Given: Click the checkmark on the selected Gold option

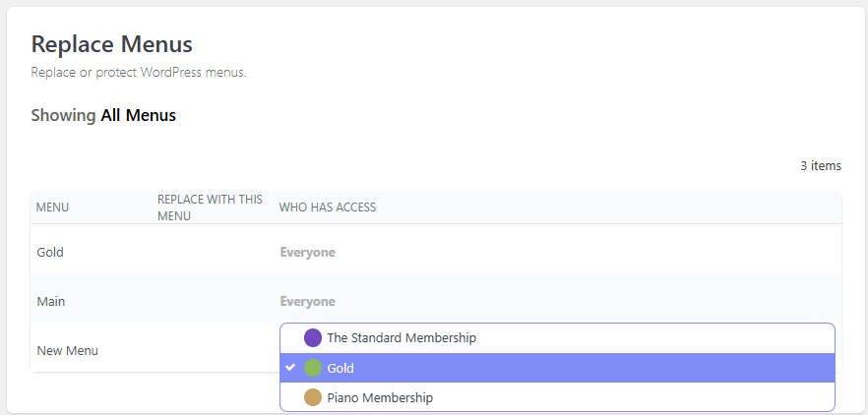Looking at the screenshot, I should coord(290,368).
